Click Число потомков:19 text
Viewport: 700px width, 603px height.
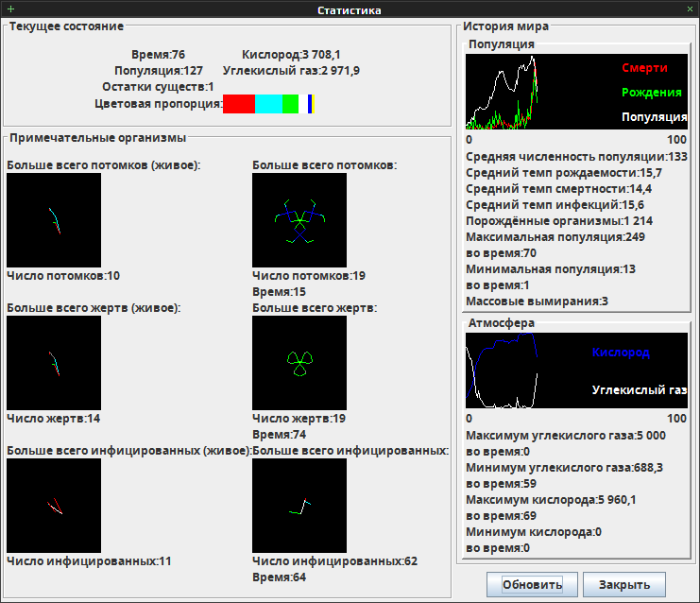(x=309, y=276)
